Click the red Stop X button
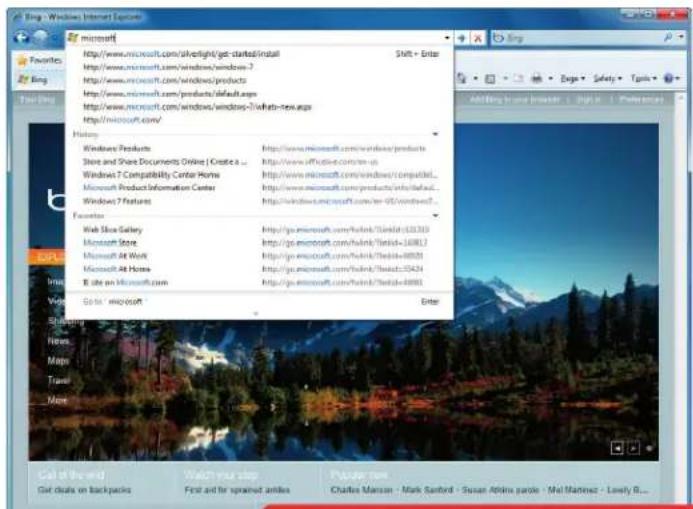This screenshot has height=509, width=693. pos(478,38)
